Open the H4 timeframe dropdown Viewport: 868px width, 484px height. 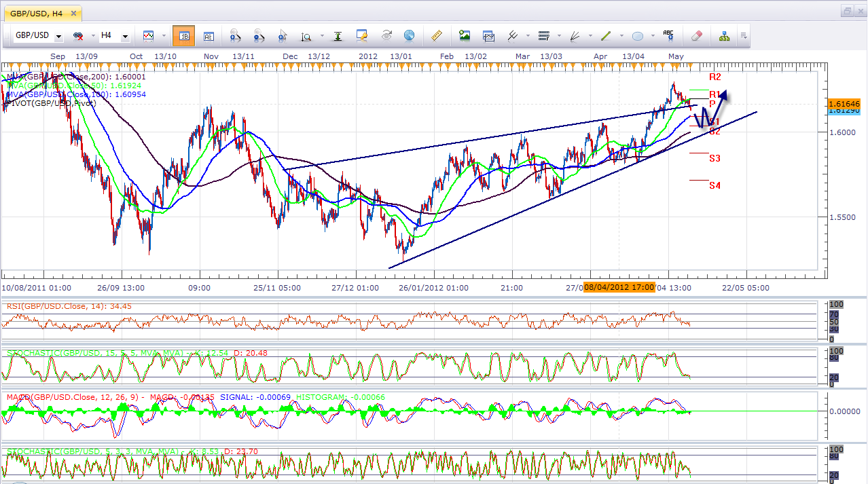pos(125,36)
